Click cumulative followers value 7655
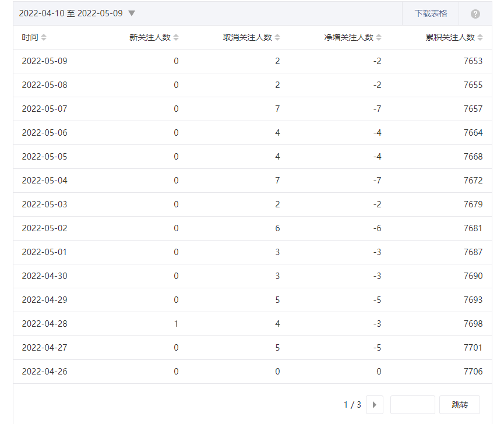 (x=473, y=85)
